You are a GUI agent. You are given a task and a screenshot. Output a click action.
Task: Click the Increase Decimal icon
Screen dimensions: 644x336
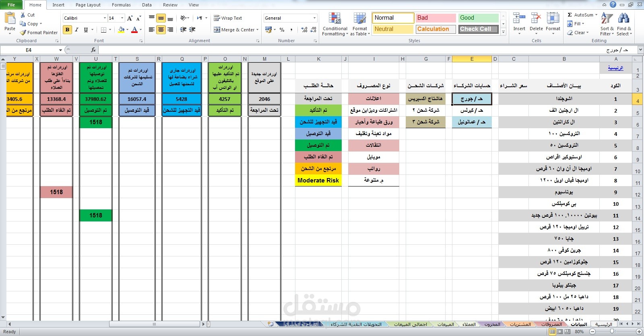[304, 30]
